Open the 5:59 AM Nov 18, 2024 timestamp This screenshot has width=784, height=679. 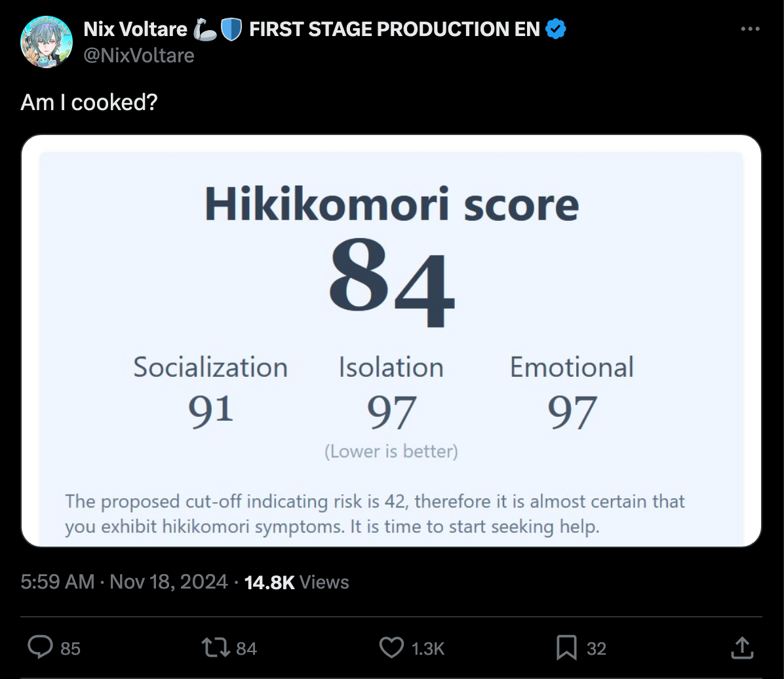click(x=125, y=582)
